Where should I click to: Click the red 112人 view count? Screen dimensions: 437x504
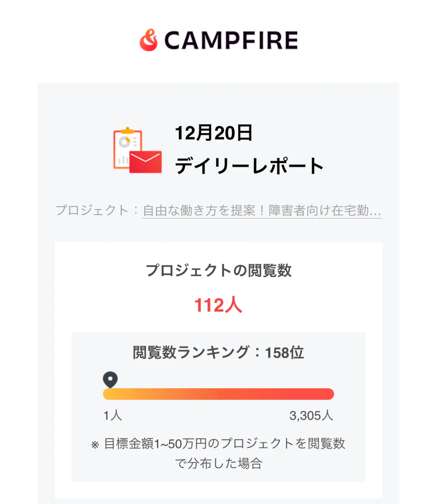tap(218, 305)
